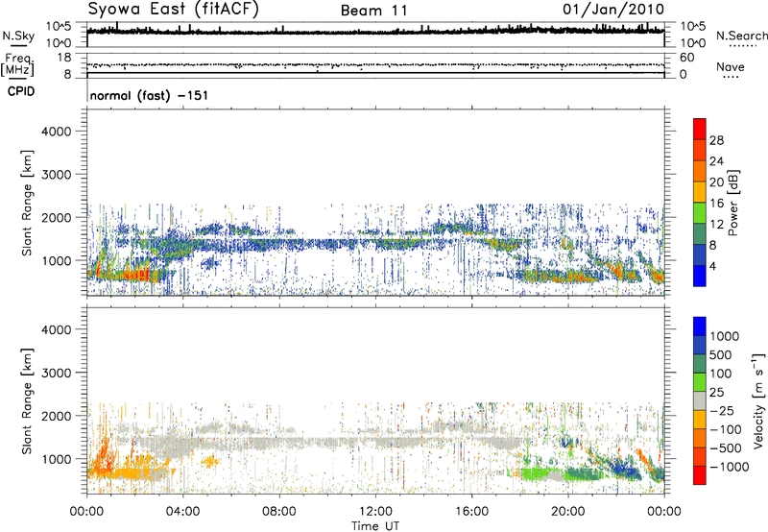Click the '16' value on Power colorbar

coord(716,204)
